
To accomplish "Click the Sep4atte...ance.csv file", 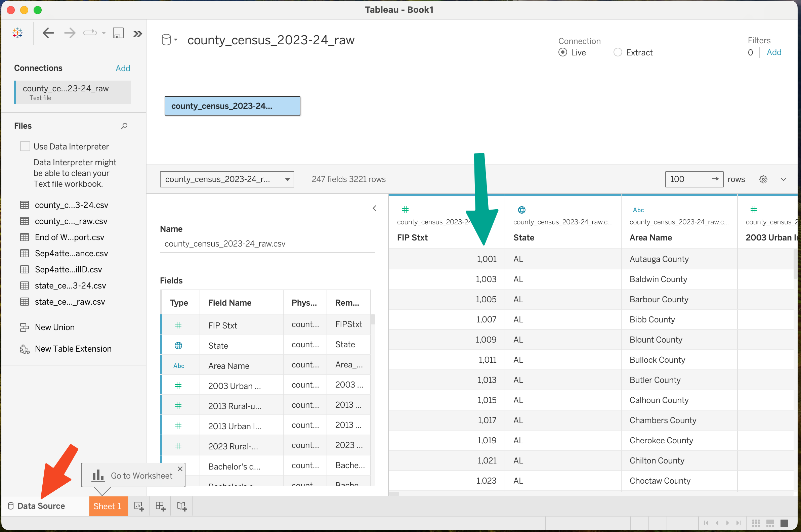I will [71, 254].
